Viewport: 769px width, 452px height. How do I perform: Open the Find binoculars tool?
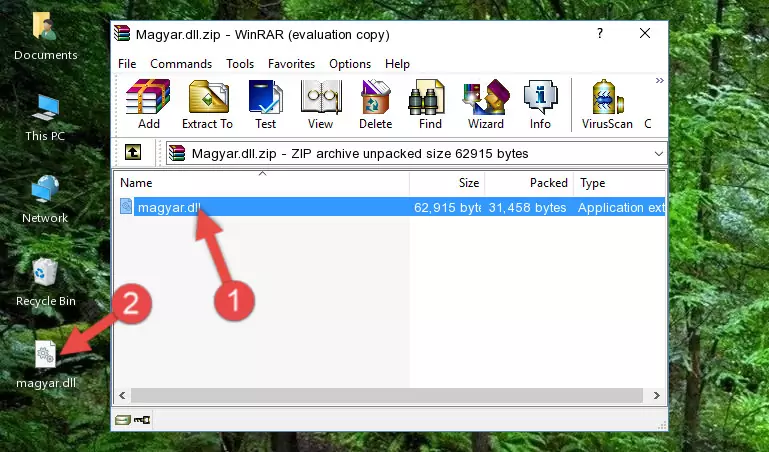click(430, 104)
